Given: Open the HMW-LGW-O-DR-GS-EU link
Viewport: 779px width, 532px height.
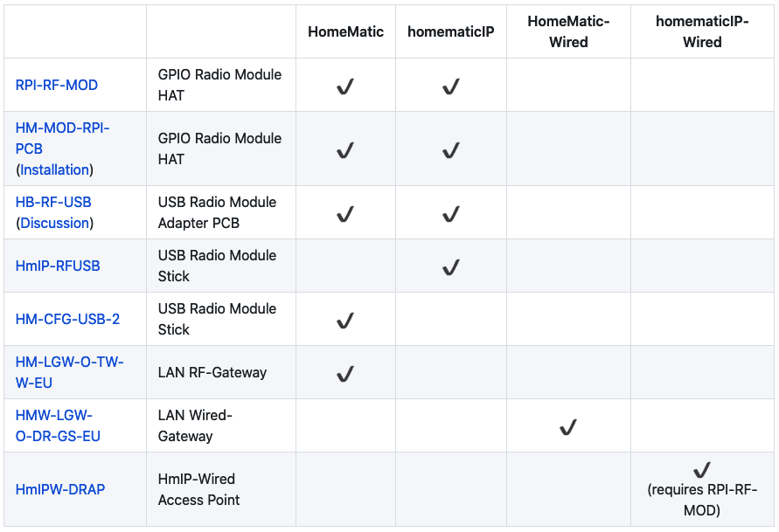Looking at the screenshot, I should pyautogui.click(x=58, y=425).
